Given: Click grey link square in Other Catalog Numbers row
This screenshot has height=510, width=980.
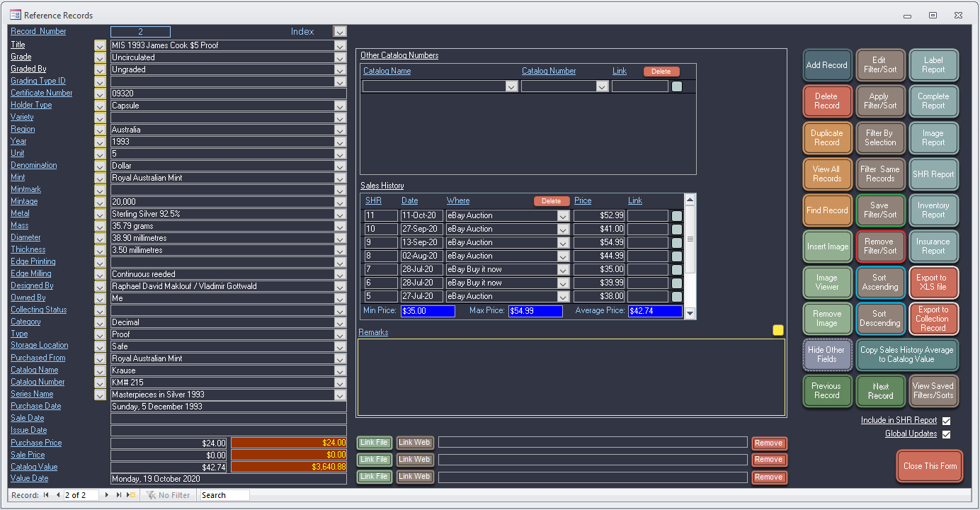Looking at the screenshot, I should tap(677, 86).
